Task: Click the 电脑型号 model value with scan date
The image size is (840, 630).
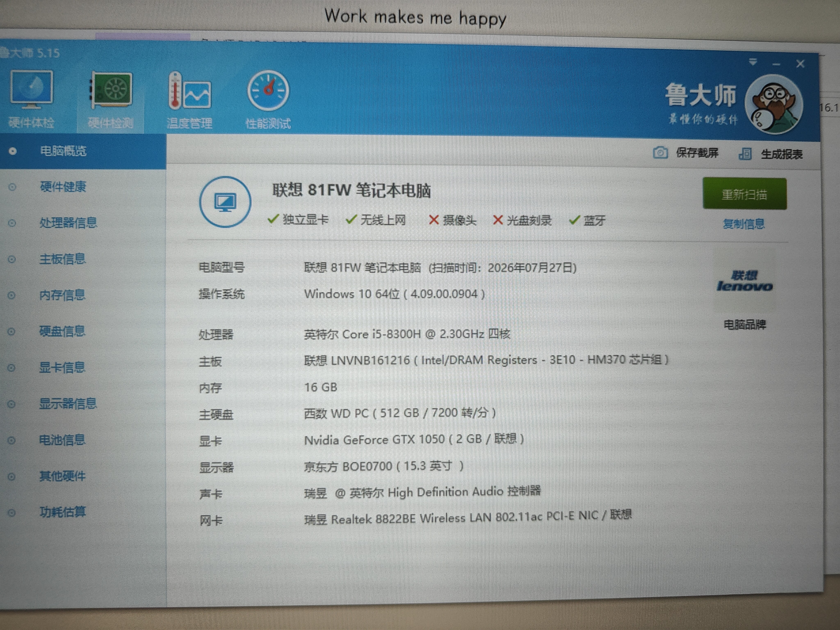Action: [x=440, y=268]
